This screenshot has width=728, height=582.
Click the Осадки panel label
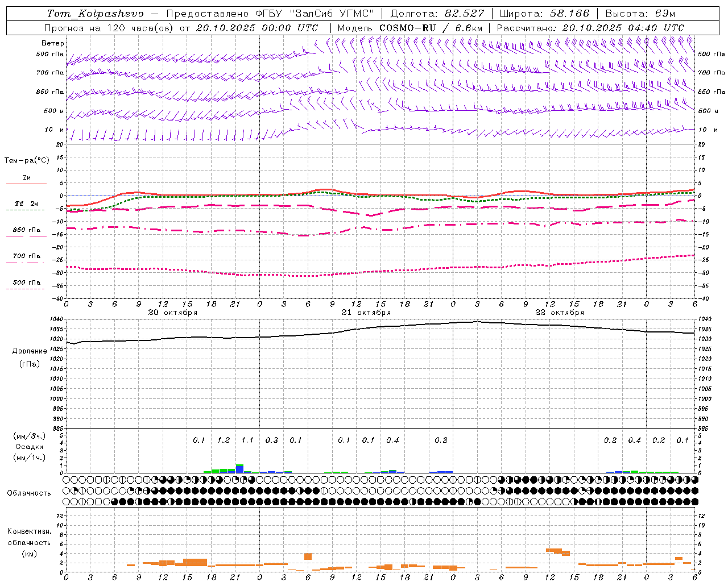tap(30, 447)
